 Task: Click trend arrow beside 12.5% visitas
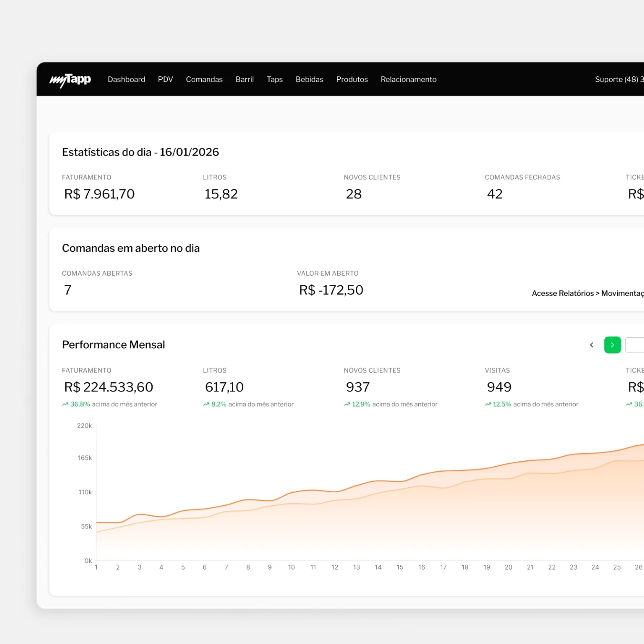[x=488, y=405]
